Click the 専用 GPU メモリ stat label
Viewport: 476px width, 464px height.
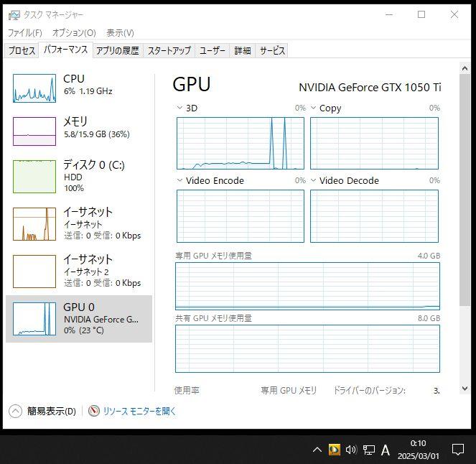289,390
